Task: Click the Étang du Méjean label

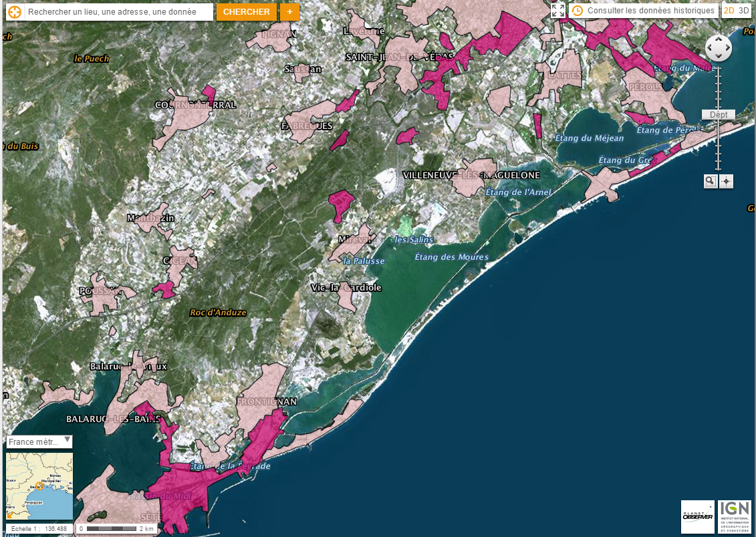Action: [x=589, y=138]
